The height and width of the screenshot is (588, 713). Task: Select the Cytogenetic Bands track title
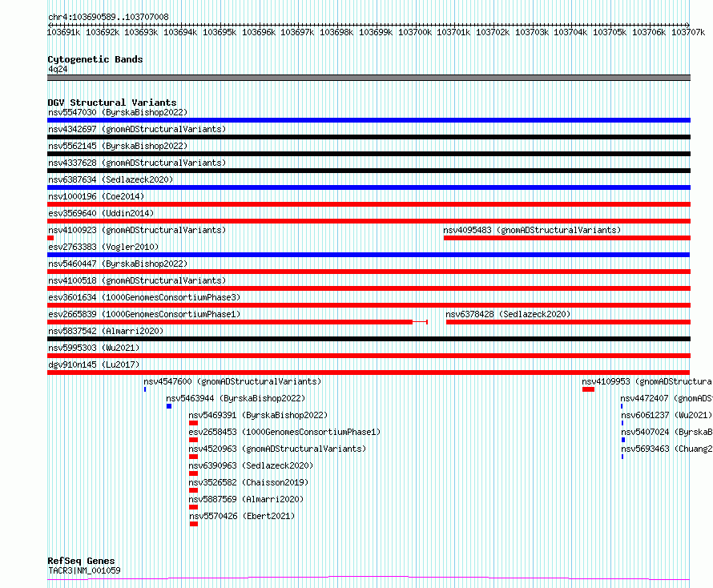pyautogui.click(x=95, y=59)
